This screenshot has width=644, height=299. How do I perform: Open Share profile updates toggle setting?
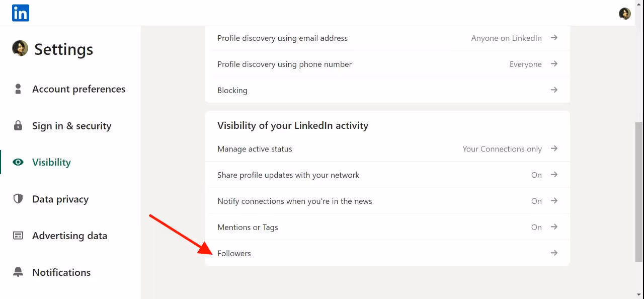click(x=553, y=175)
